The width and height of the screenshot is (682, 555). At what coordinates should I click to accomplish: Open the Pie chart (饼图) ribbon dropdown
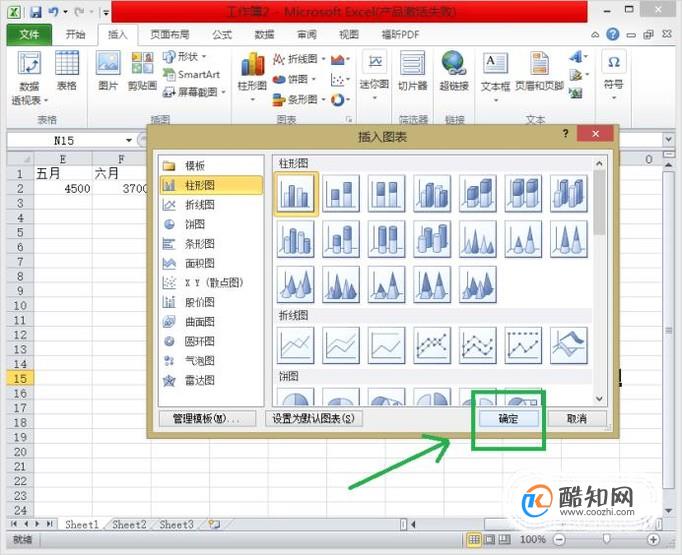[294, 79]
